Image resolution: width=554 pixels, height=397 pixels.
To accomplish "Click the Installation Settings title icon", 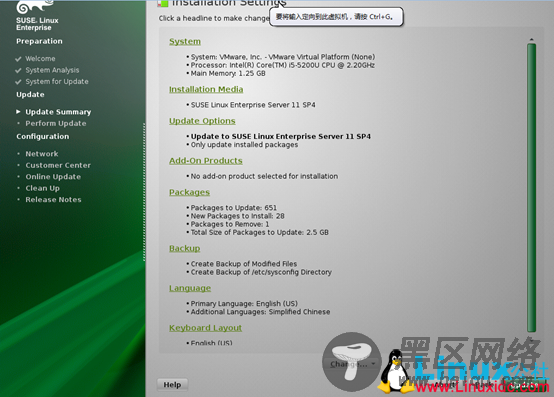I will 163,4.
